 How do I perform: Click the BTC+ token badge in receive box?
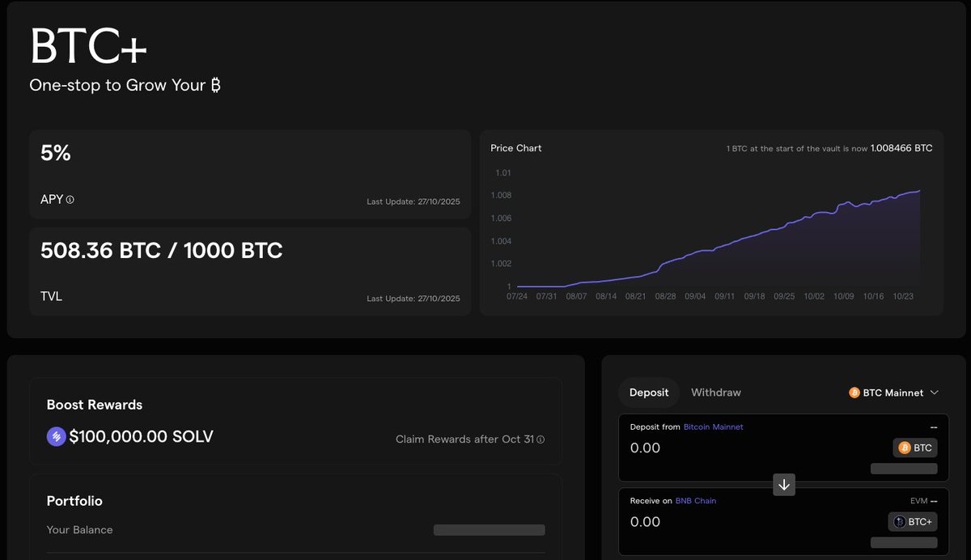pyautogui.click(x=913, y=522)
